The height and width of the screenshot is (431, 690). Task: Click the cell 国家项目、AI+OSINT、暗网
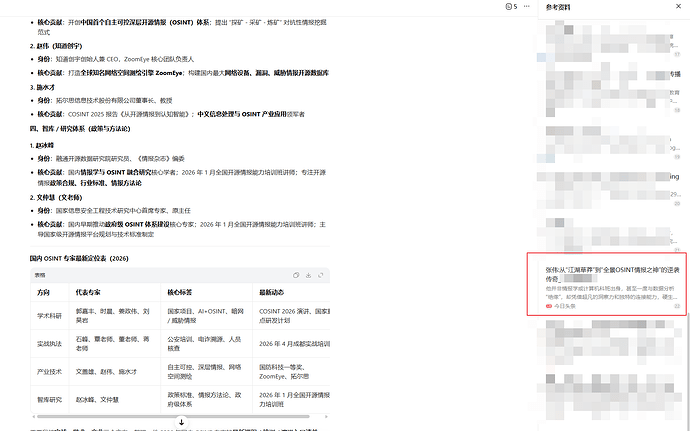click(x=206, y=316)
